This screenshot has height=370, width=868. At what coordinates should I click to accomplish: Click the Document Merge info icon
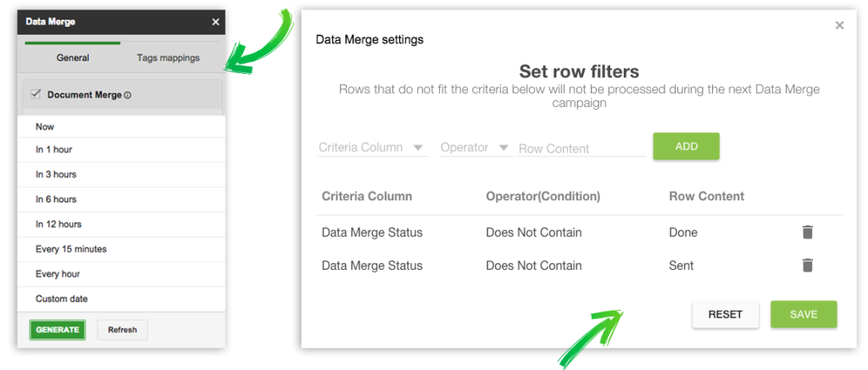pyautogui.click(x=127, y=95)
